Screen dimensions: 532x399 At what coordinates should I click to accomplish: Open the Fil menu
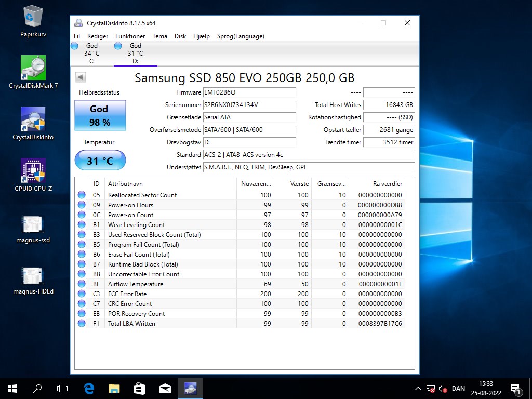(x=77, y=36)
